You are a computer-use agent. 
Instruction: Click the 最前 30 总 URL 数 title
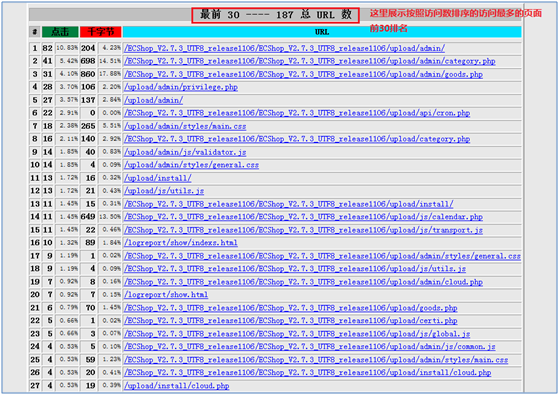tap(275, 15)
